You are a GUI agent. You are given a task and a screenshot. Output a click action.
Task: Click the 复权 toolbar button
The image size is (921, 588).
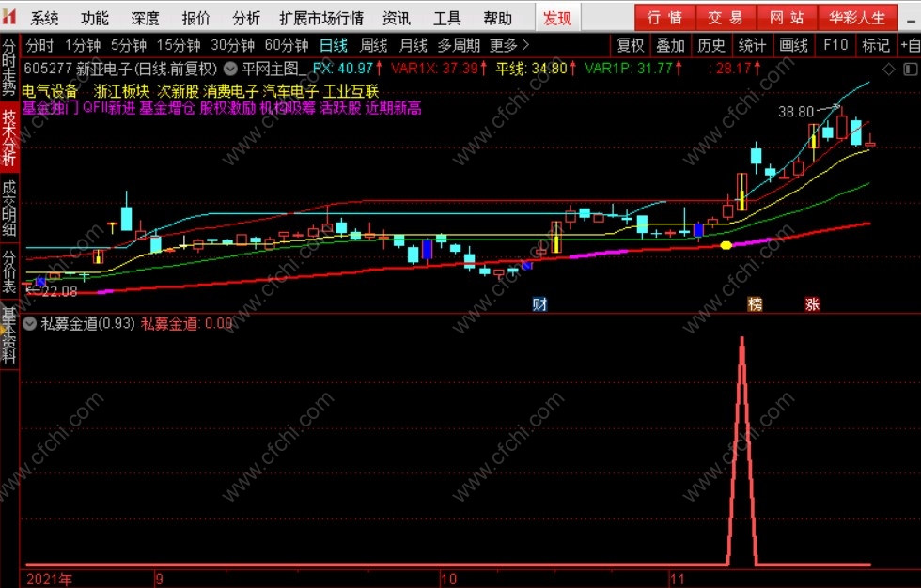[631, 45]
